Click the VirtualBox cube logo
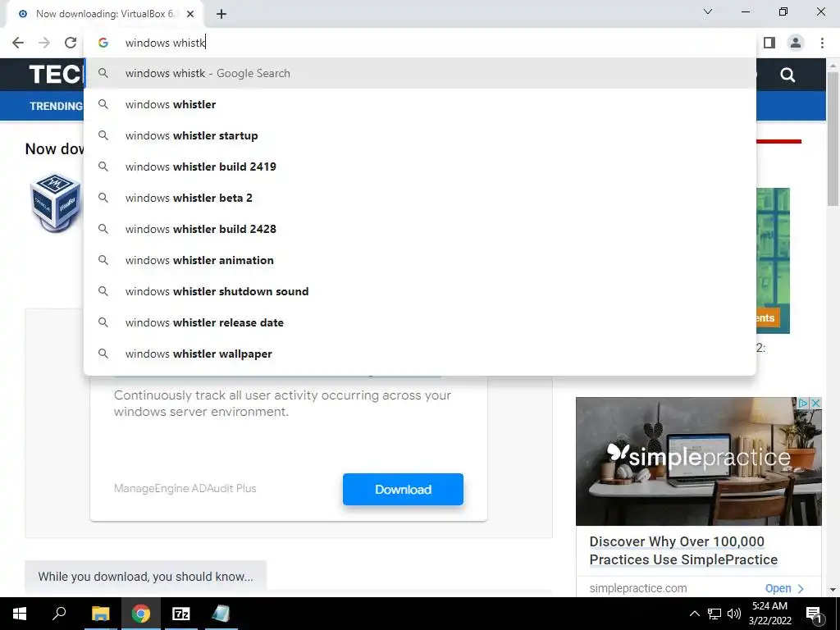 pyautogui.click(x=56, y=202)
